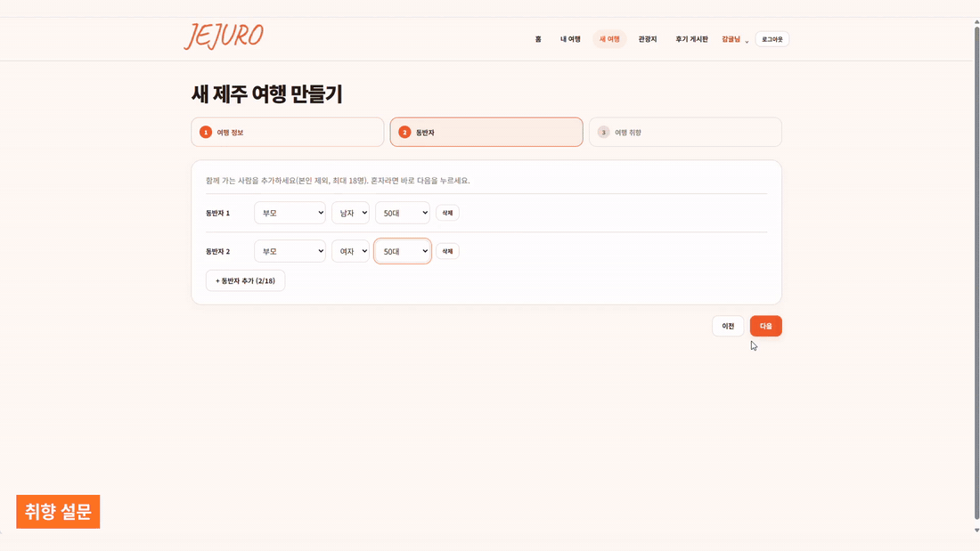Click the 이전 button
Screen dimensions: 980x551
click(x=728, y=326)
